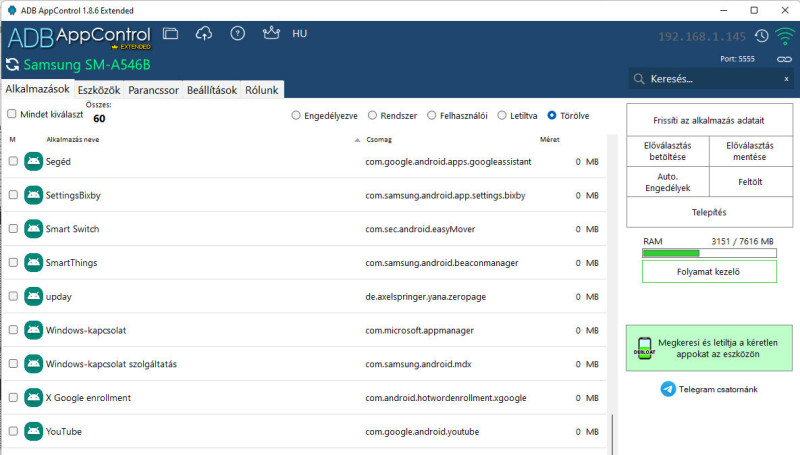The image size is (800, 455).
Task: Click the RAM usage progress bar
Action: coord(709,253)
